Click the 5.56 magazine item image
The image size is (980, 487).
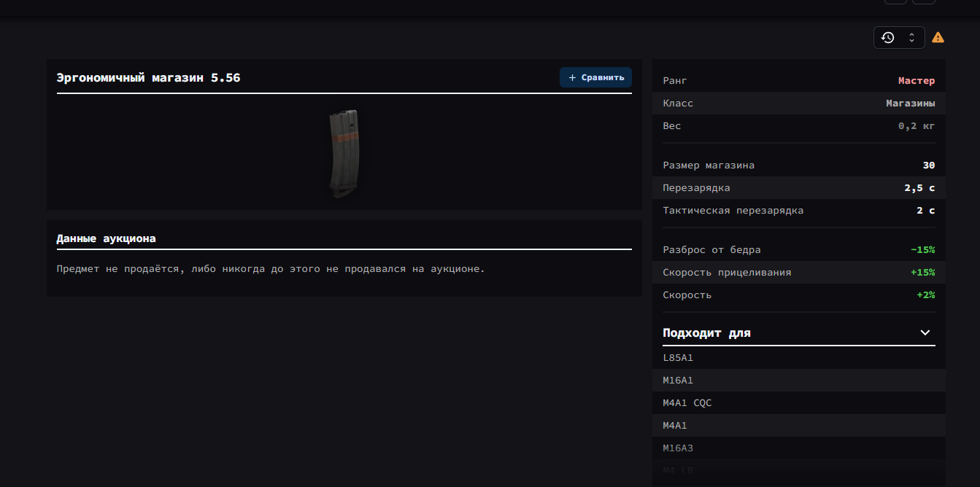pyautogui.click(x=344, y=154)
